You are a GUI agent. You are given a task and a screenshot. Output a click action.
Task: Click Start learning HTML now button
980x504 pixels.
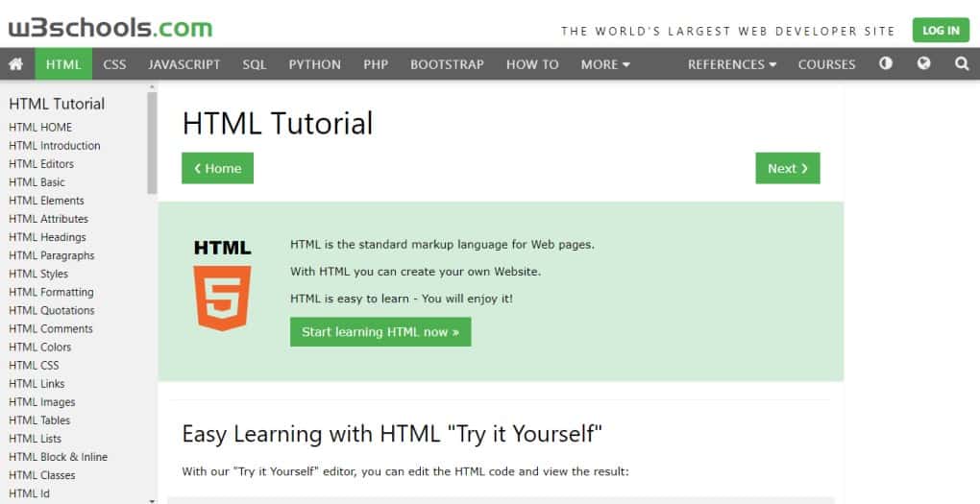380,331
